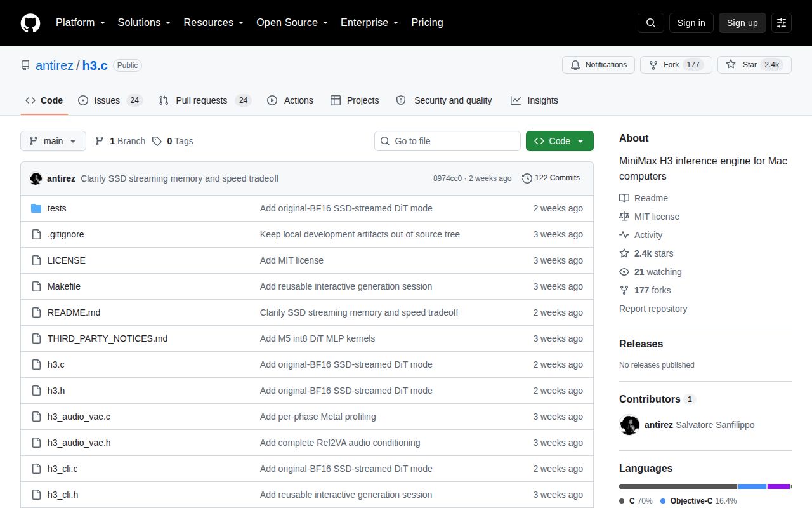Click the Fork icon
812x508 pixels.
[653, 65]
